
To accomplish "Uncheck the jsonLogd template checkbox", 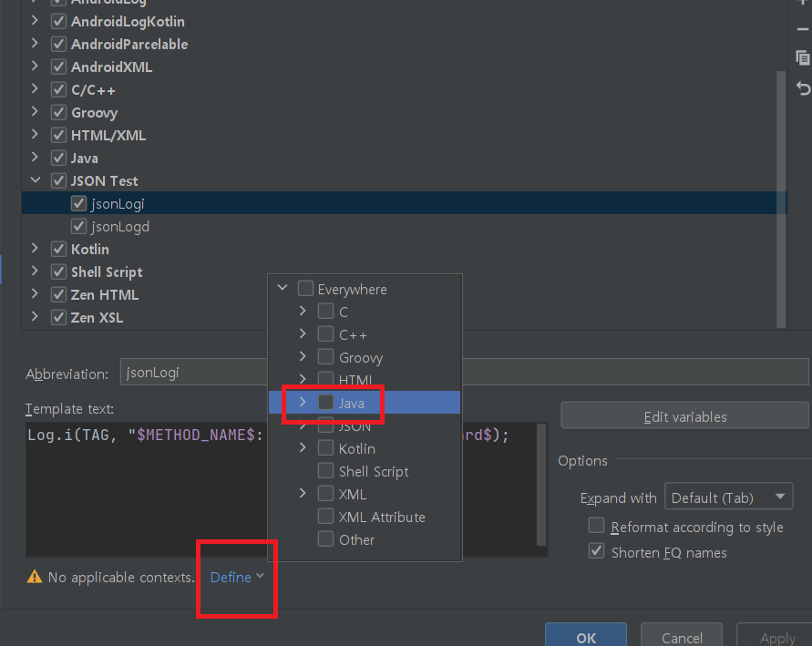I will tap(78, 226).
